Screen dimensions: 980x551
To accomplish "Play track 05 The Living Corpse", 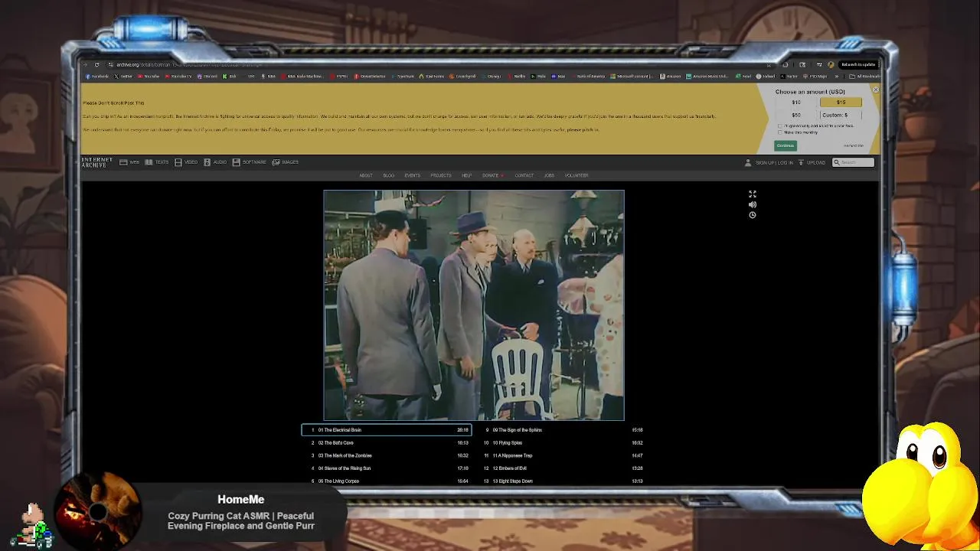I will 387,481.
